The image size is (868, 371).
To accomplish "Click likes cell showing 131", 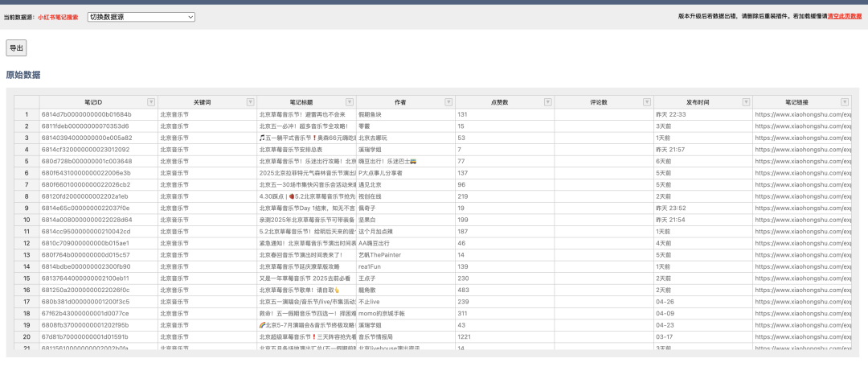I will point(505,114).
